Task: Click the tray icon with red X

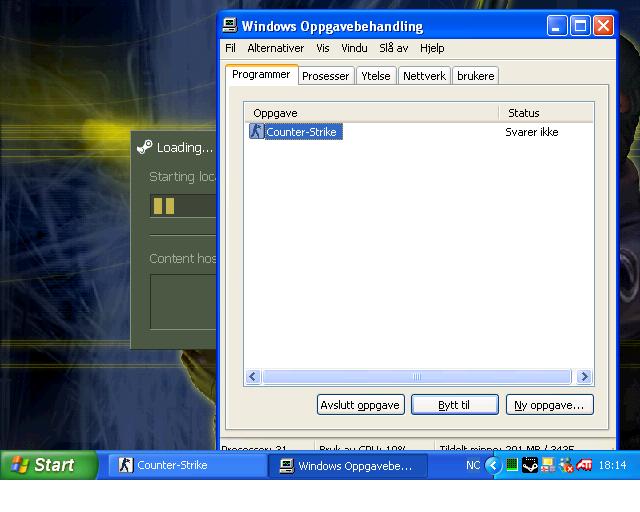Action: click(x=566, y=465)
